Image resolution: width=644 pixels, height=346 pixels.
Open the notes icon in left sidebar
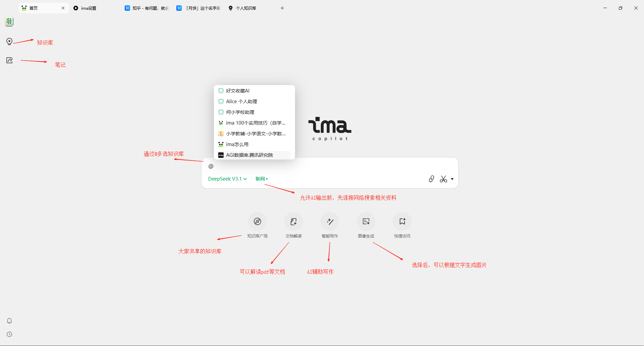(9, 60)
